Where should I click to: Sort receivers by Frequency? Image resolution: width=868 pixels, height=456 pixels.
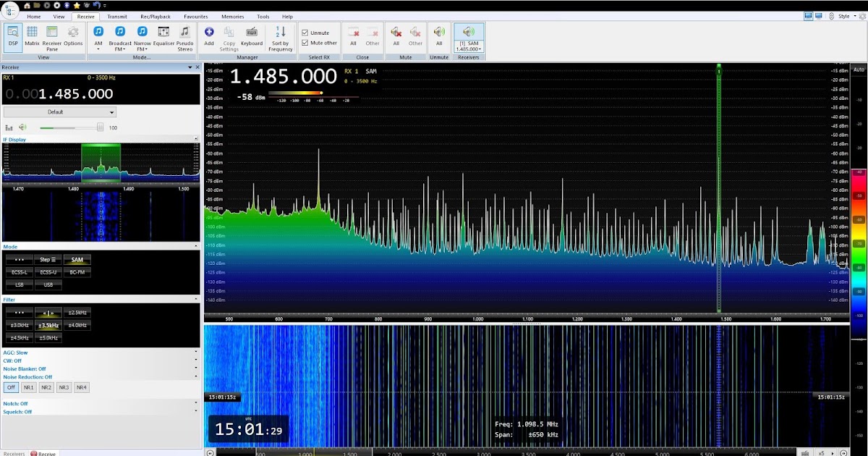[280, 35]
